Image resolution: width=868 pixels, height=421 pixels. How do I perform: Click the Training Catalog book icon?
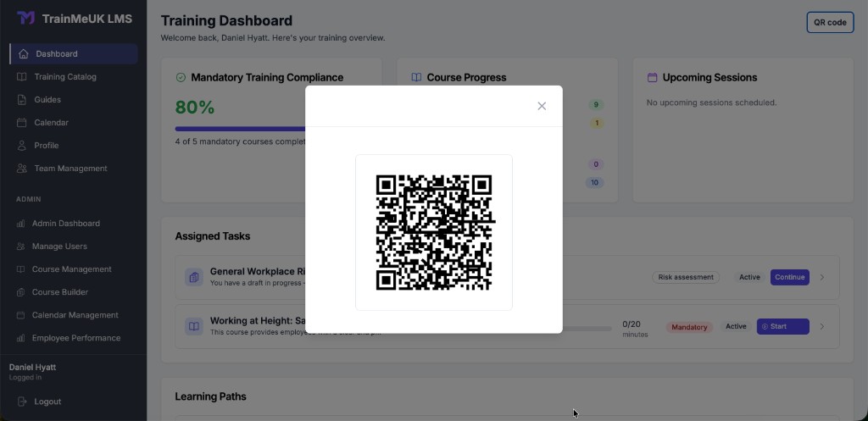coord(21,77)
